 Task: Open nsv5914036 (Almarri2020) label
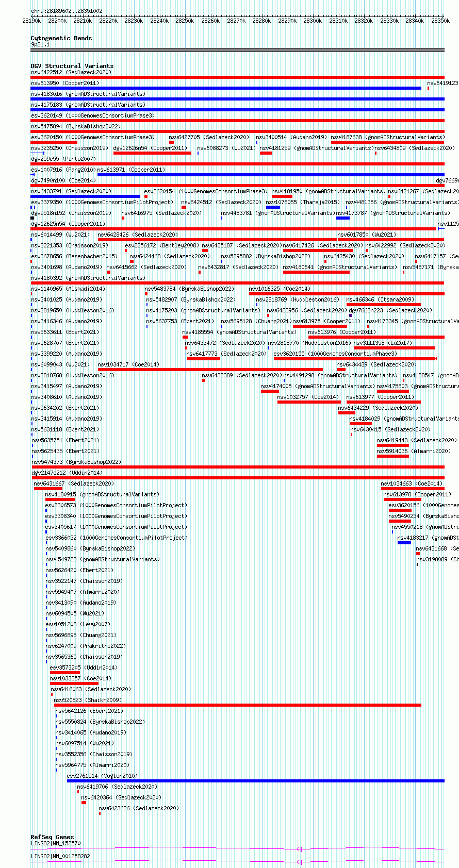pyautogui.click(x=414, y=451)
